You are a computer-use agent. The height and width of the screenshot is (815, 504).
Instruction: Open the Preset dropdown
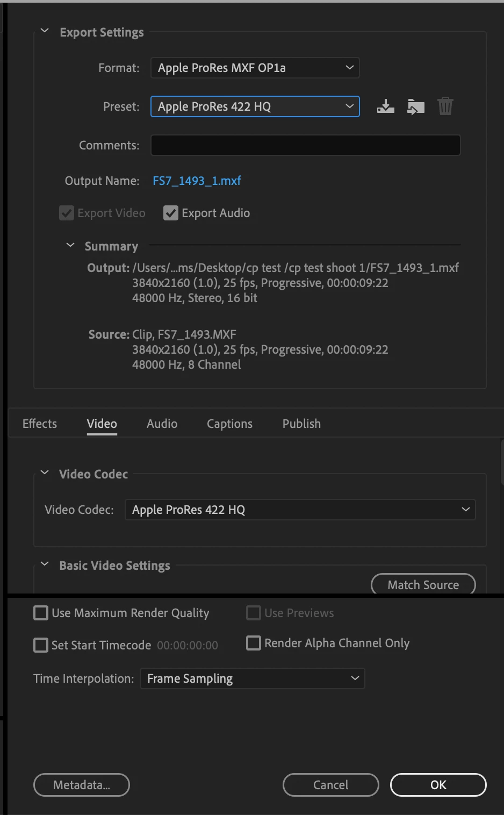click(255, 106)
